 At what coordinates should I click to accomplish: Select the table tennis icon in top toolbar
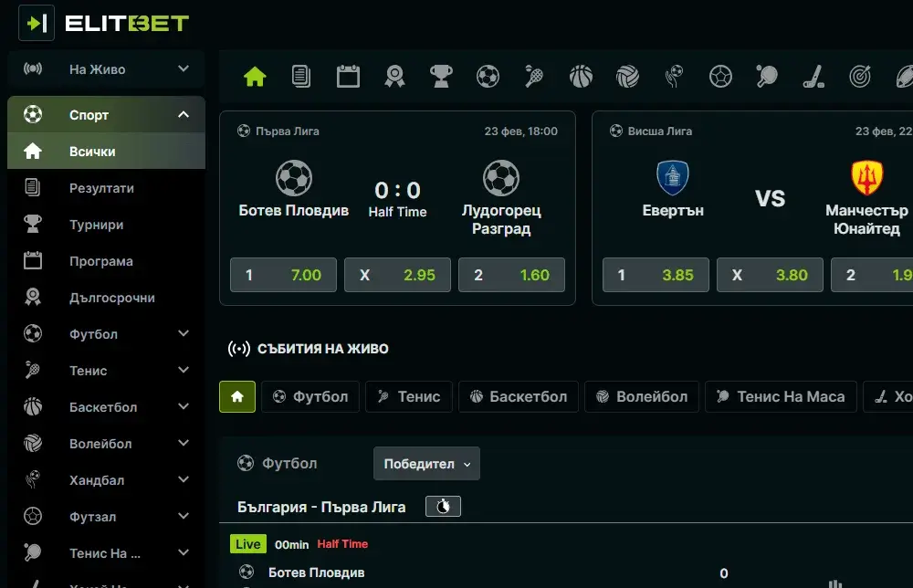coord(766,77)
